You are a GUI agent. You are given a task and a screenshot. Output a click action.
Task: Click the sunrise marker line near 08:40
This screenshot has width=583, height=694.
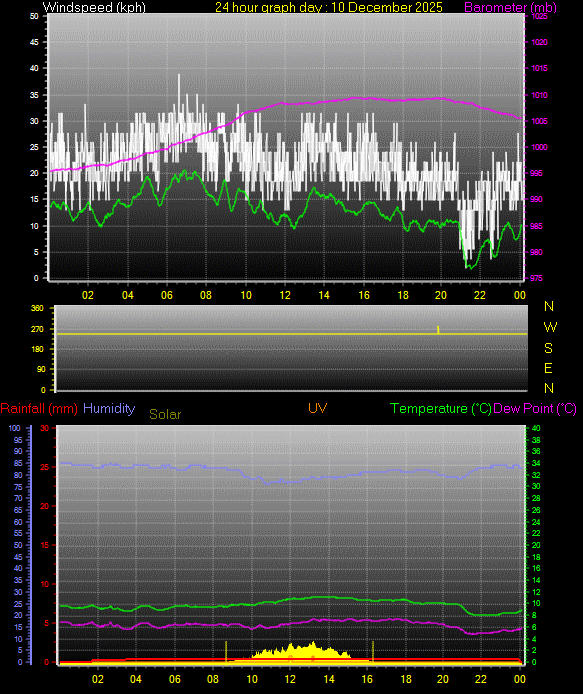tap(226, 652)
